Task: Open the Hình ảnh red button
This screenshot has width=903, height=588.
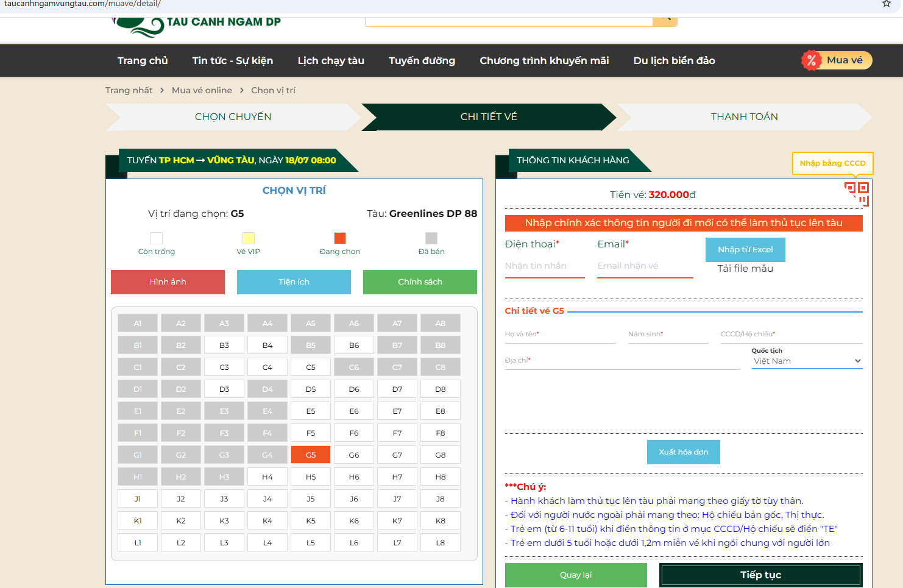Action: [168, 282]
